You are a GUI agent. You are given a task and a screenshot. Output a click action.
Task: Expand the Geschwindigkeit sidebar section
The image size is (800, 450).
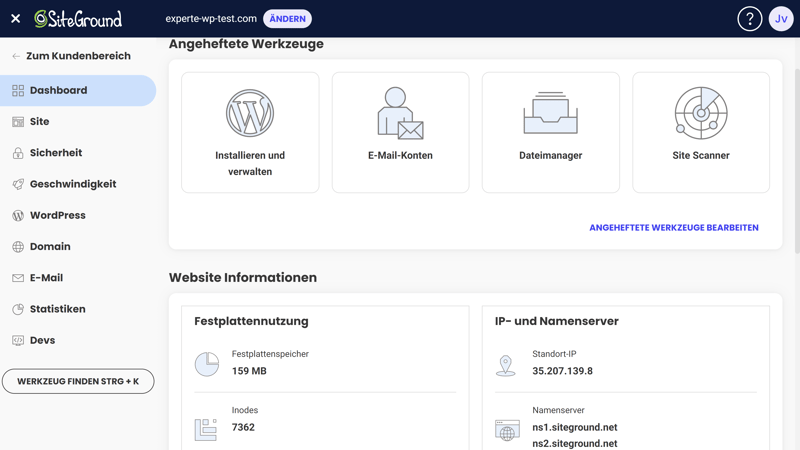[x=72, y=184]
